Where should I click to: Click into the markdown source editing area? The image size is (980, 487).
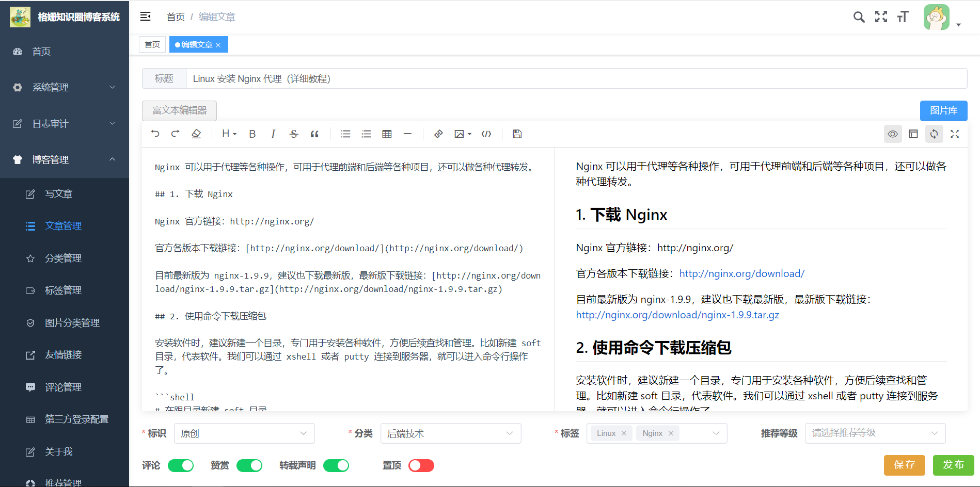click(349, 279)
